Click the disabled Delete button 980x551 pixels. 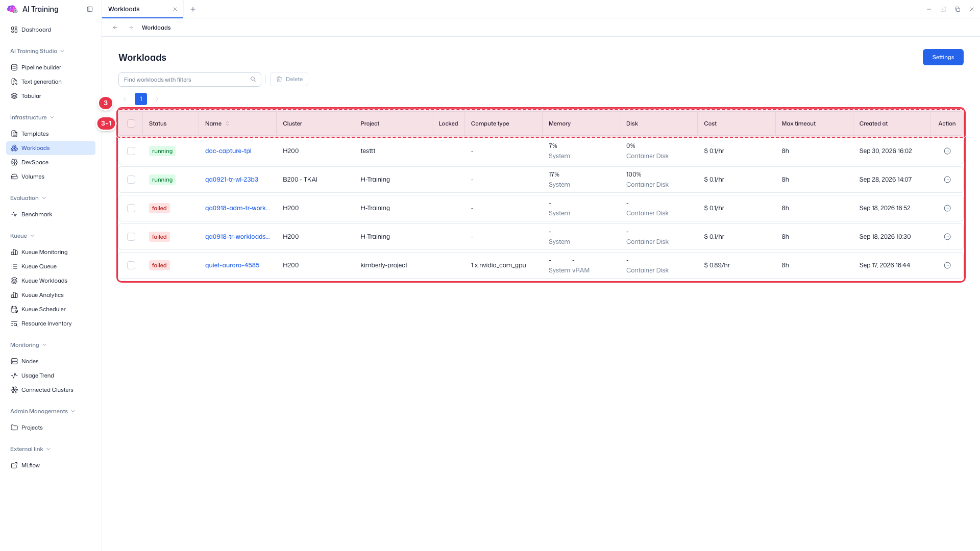click(289, 79)
